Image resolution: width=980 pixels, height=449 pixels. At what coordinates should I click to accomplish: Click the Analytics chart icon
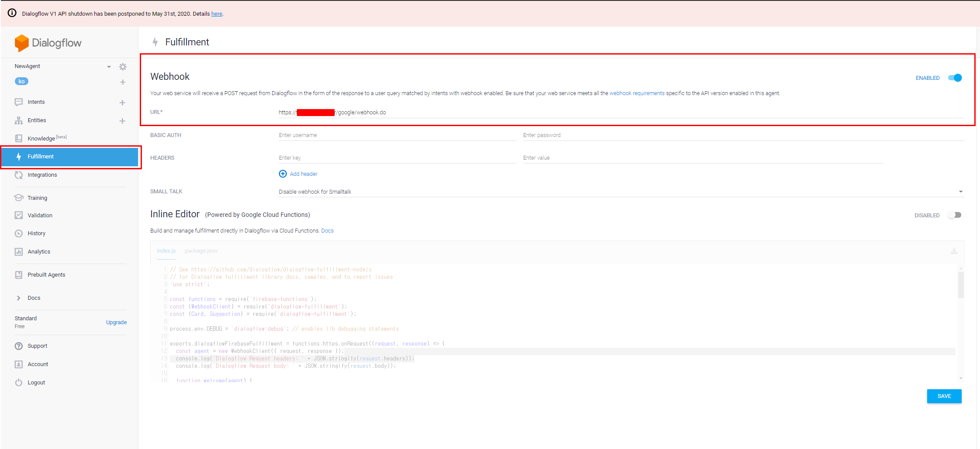click(x=19, y=252)
